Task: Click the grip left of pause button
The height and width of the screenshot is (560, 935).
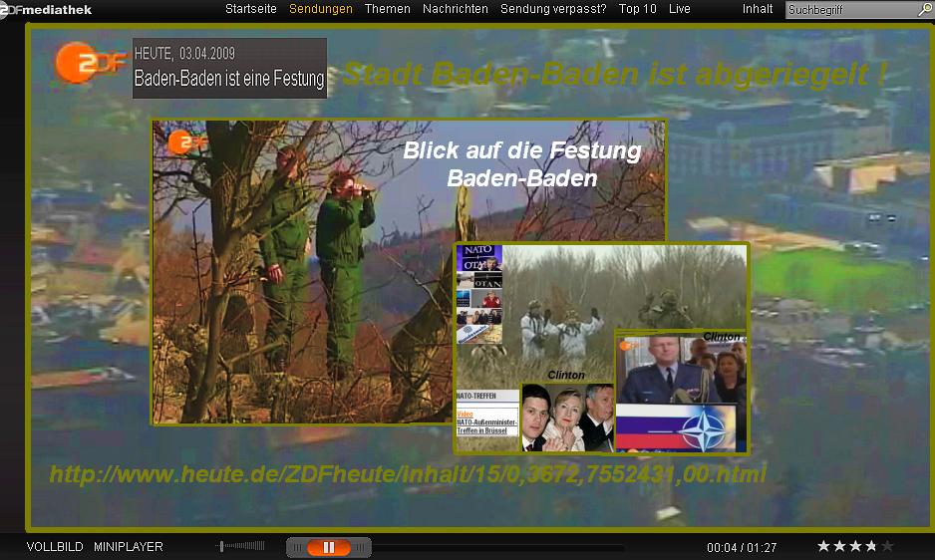Action: [297, 547]
